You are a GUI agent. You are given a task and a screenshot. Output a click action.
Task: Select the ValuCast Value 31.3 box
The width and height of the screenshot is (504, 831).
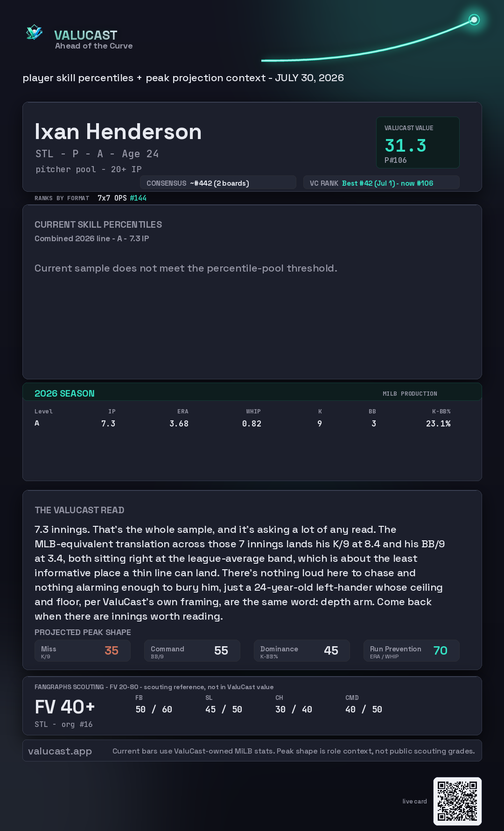[418, 142]
